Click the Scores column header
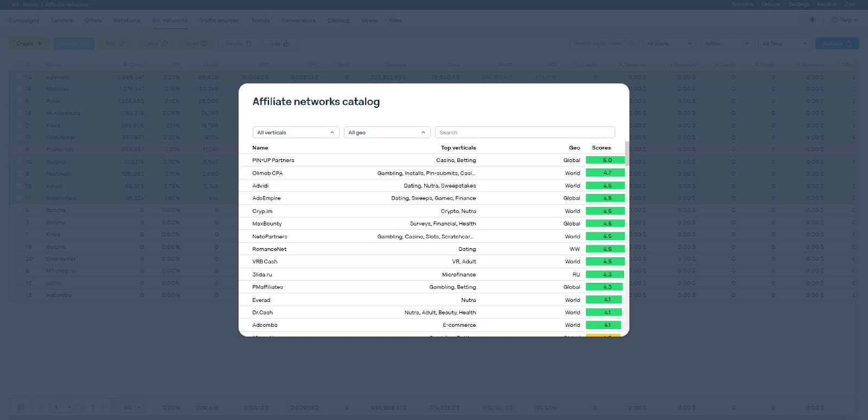Screen dimensions: 868x420 coord(601,147)
